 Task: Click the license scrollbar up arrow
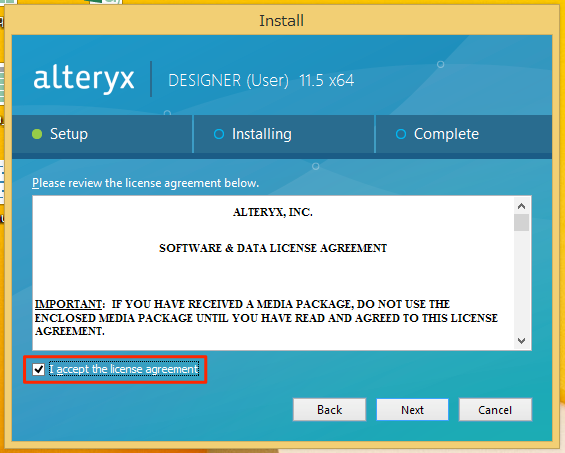point(521,206)
